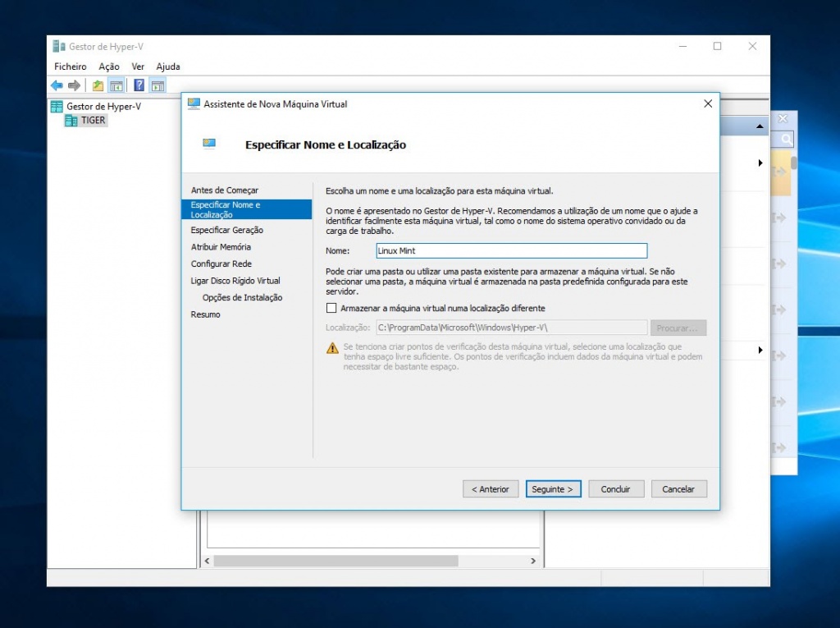The image size is (840, 628).
Task: Toggle the console tree visibility icon
Action: point(115,85)
